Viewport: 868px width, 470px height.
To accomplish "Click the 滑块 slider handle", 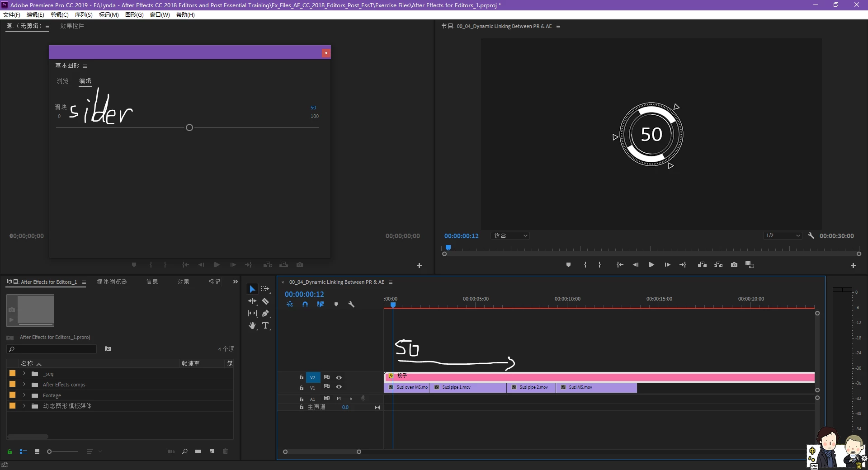I will [189, 128].
